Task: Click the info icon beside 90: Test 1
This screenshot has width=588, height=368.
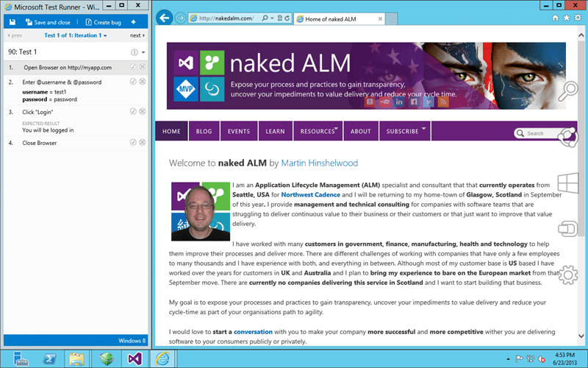Action: tap(135, 52)
